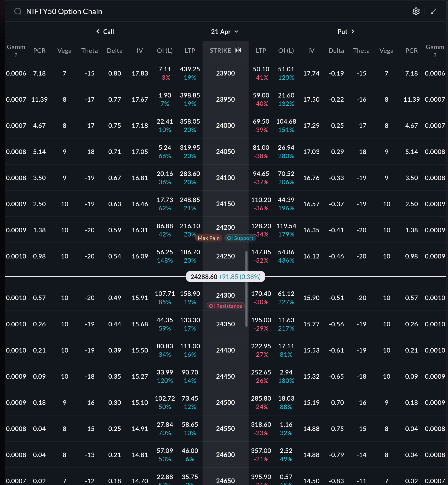Select the 24500 strike price cell
The image size is (448, 485).
coord(225,402)
